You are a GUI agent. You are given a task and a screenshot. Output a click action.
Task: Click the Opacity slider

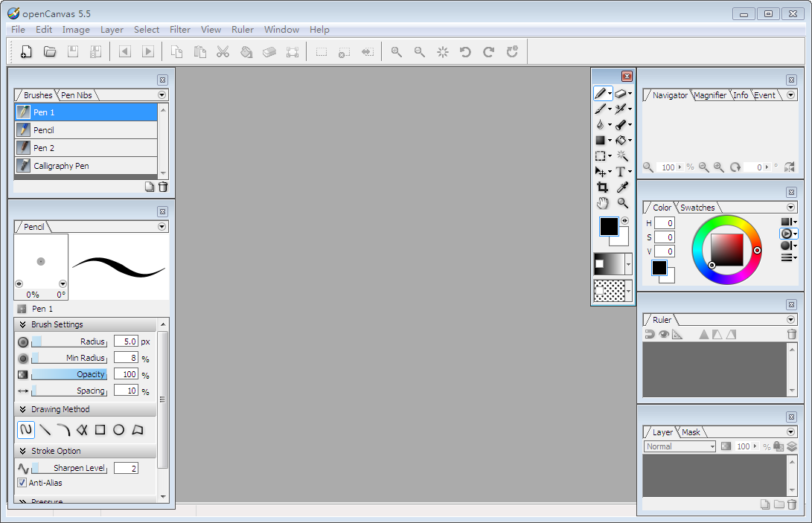[69, 374]
